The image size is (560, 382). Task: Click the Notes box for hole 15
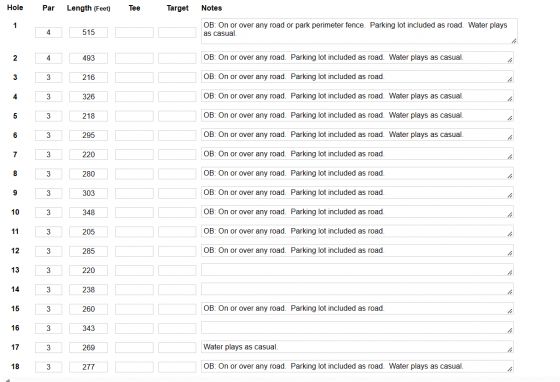(357, 308)
